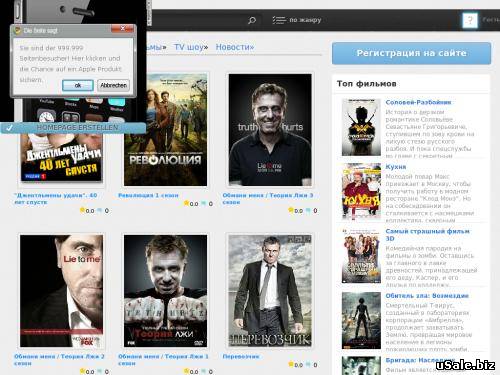
Task: Open the Новости menu
Action: [235, 47]
